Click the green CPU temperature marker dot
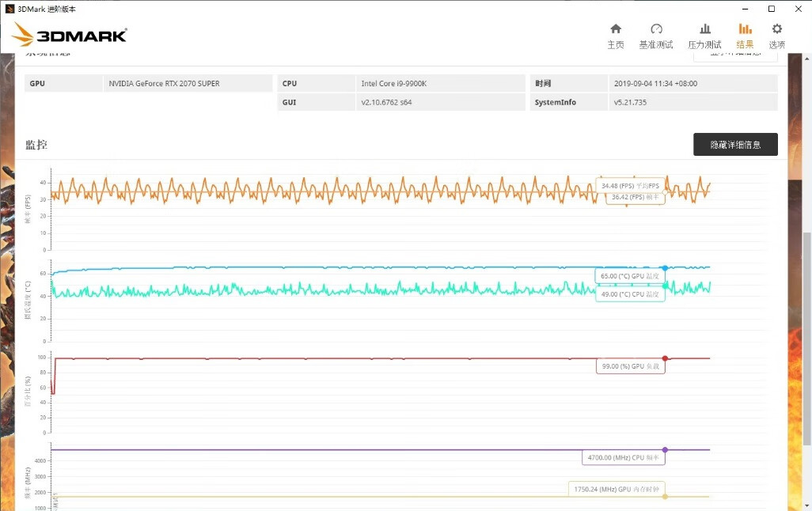Screen dimensions: 812x511 click(665, 286)
